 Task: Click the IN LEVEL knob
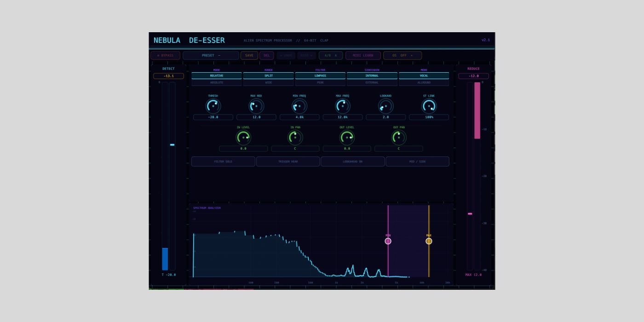point(243,138)
